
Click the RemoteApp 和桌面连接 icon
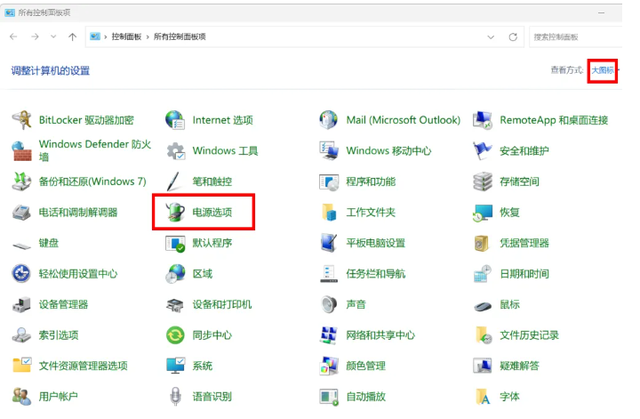click(x=482, y=120)
